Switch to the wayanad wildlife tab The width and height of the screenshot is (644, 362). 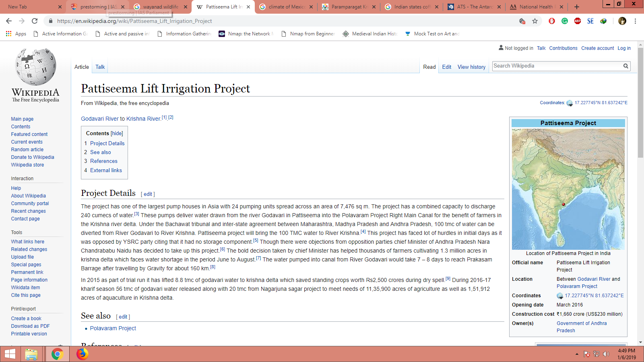click(160, 7)
